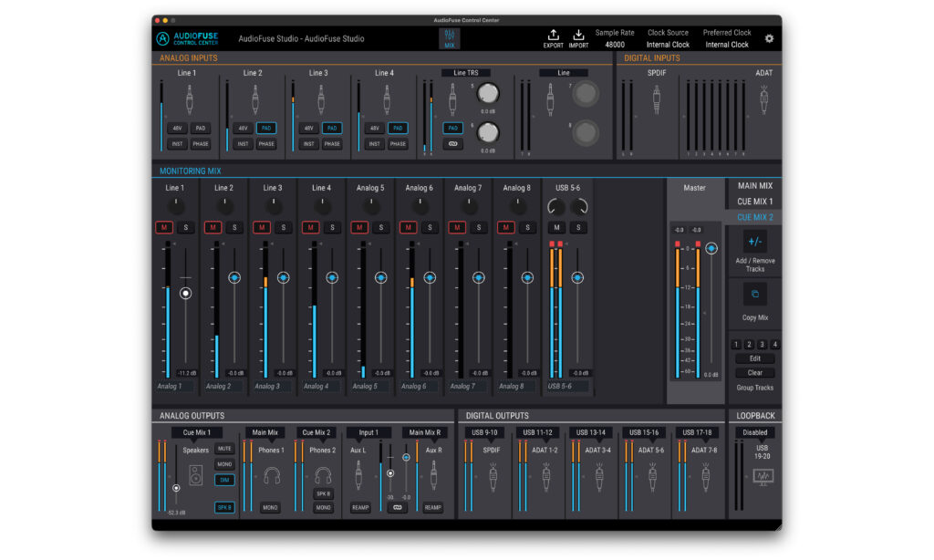This screenshot has width=934, height=560.
Task: Open the Speakers Cue Mix 1 source dropdown
Action: click(197, 432)
